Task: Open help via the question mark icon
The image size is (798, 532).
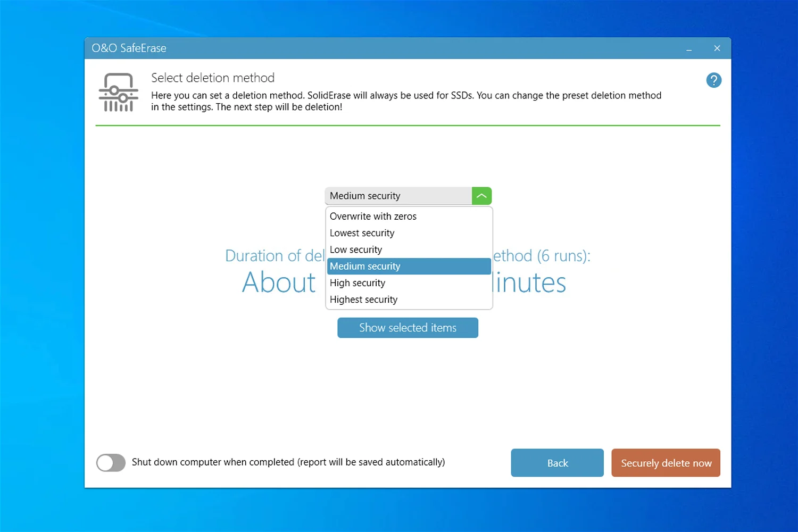Action: coord(713,80)
